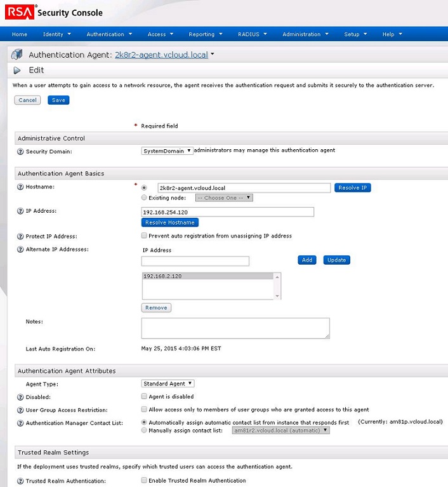
Task: Open the Existing node Choose One dropdown
Action: click(x=224, y=197)
